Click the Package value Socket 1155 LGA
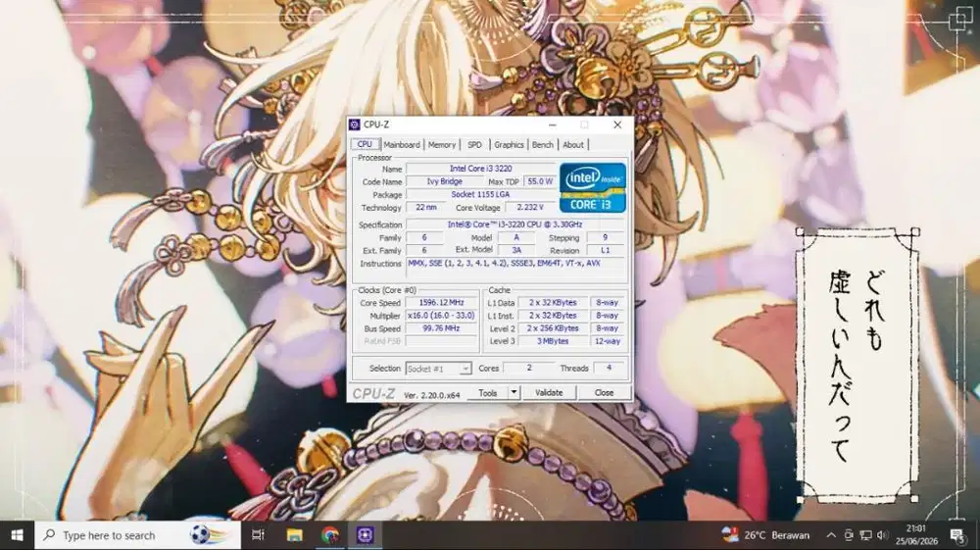 (480, 194)
